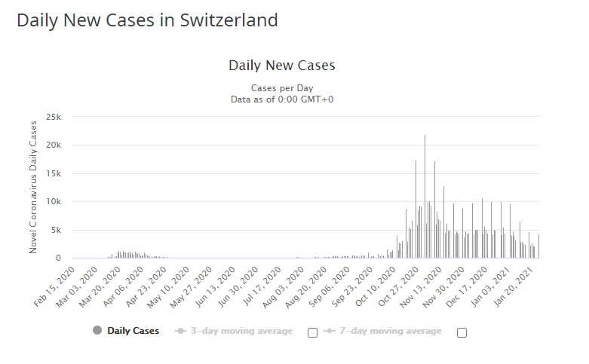Click the Jan 20, 2021 axis label
This screenshot has height=364, width=589.
(x=519, y=284)
